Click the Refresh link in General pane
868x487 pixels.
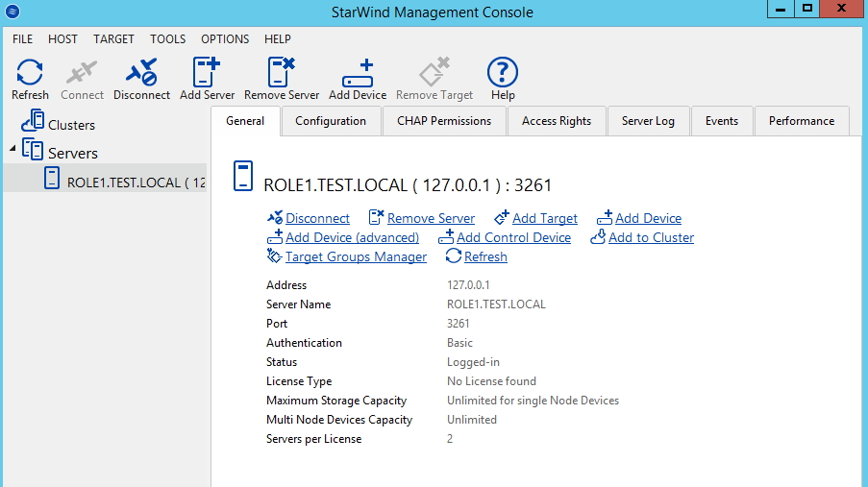(485, 256)
